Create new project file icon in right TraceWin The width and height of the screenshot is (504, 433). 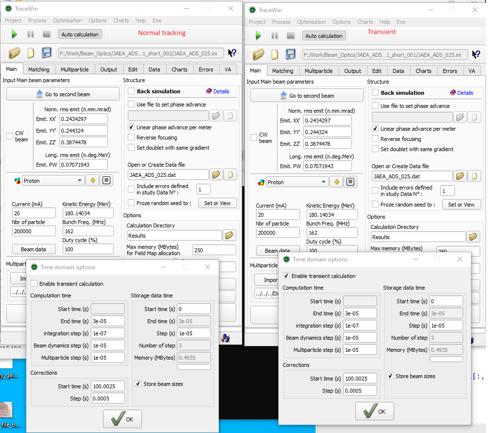[x=275, y=54]
